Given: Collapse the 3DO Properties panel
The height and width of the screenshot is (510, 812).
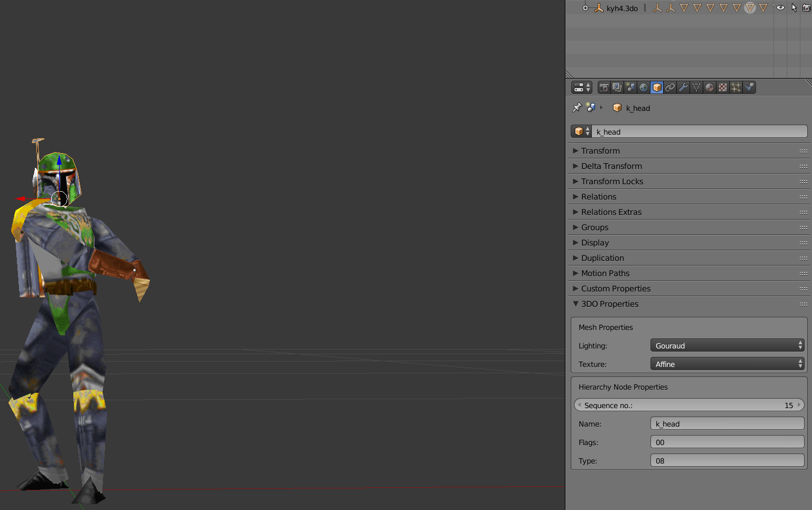Looking at the screenshot, I should (688, 304).
